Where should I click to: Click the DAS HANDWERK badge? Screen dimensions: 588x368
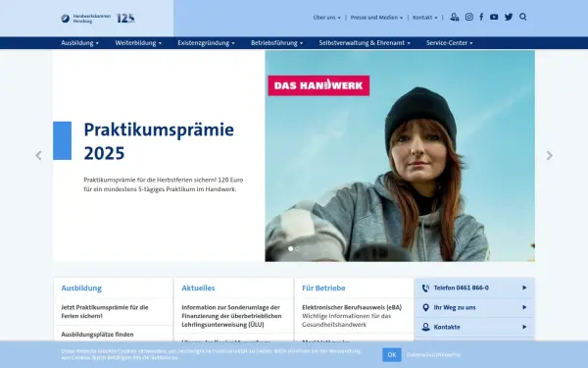coord(318,85)
